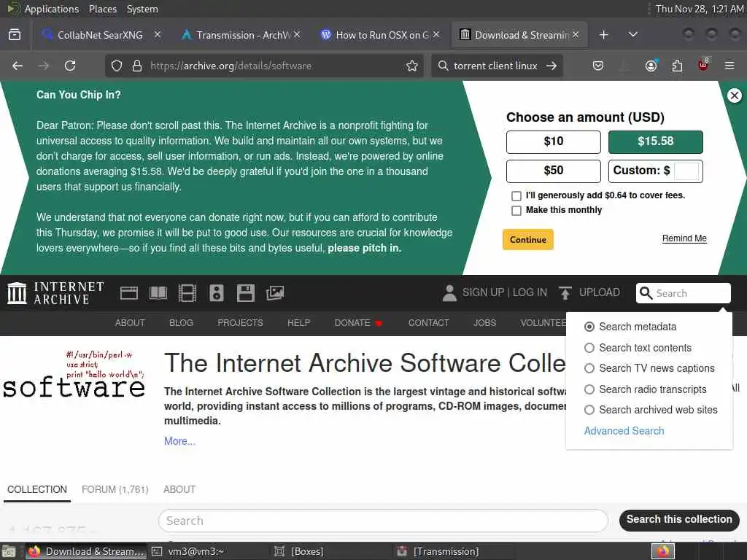747x560 pixels.
Task: Choose the $10 donation amount
Action: tap(553, 141)
